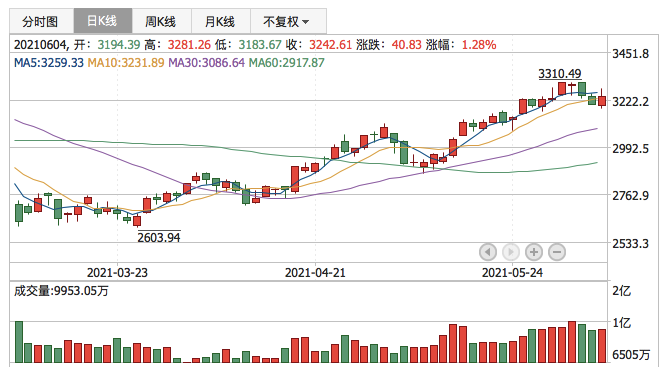The width and height of the screenshot is (664, 374).
Task: Switch to 月K线 chart tab
Action: [x=221, y=21]
